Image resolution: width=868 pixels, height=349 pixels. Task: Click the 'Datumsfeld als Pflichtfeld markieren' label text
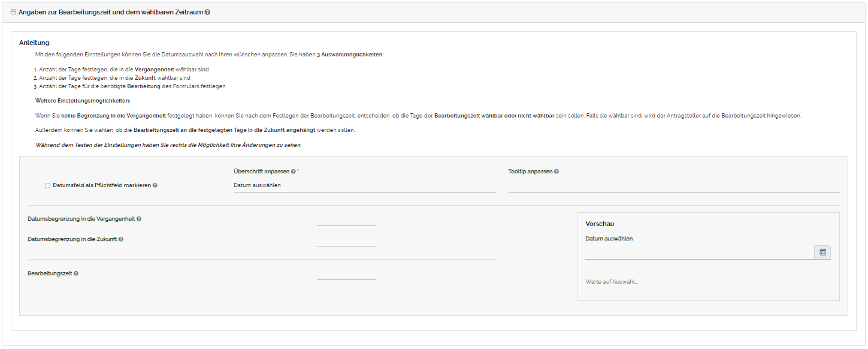point(101,185)
